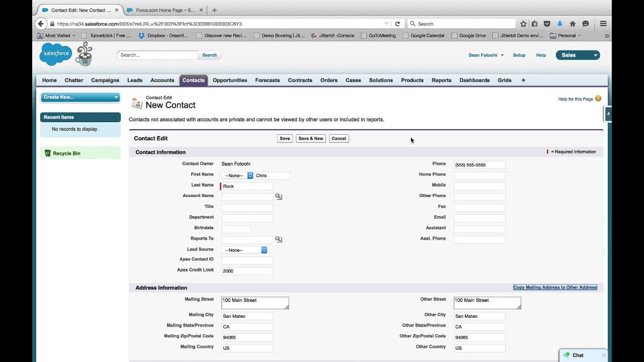The width and height of the screenshot is (644, 362).
Task: Go to browser home page icon
Action: (x=573, y=24)
